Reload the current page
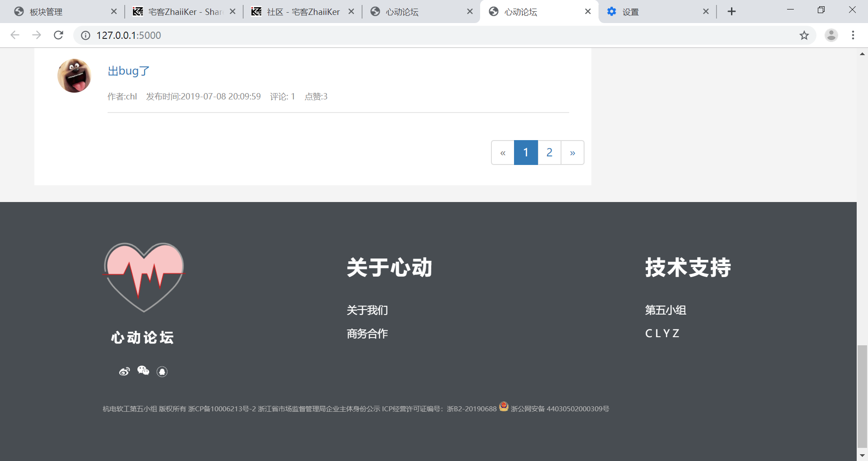This screenshot has height=461, width=868. tap(58, 35)
